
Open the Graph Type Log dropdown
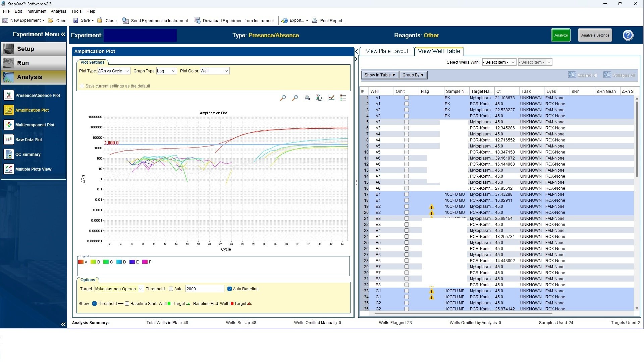click(166, 71)
